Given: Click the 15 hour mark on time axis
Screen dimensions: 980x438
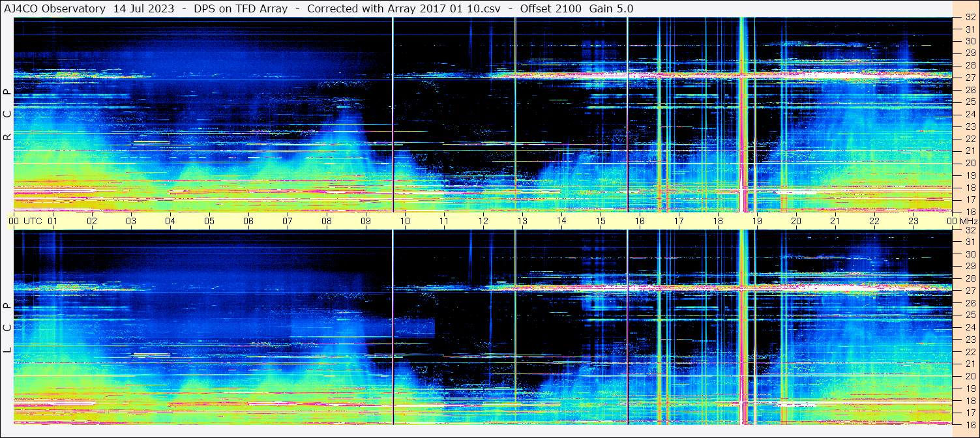Looking at the screenshot, I should click(601, 221).
